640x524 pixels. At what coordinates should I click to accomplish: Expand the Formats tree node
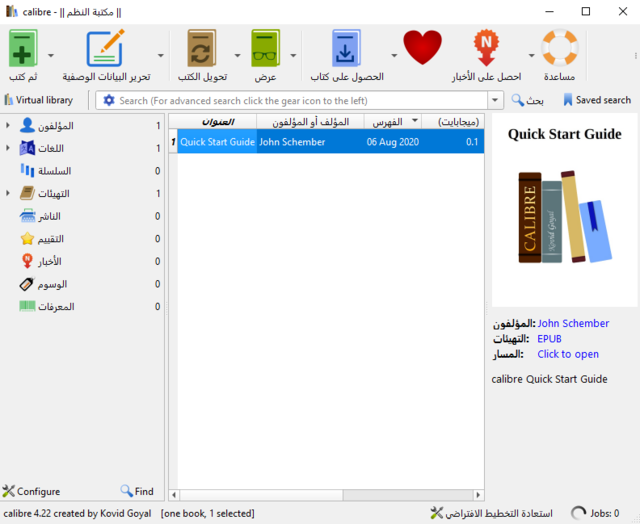(x=8, y=193)
